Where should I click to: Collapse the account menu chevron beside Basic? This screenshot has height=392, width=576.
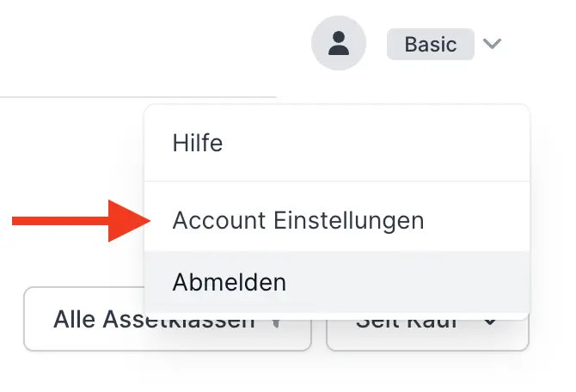click(492, 45)
